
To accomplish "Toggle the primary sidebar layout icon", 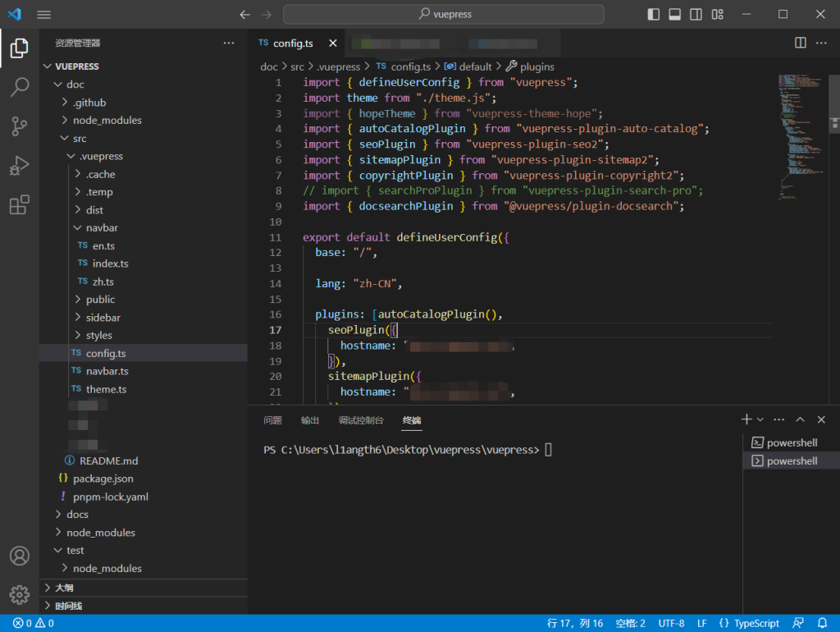I will 653,15.
